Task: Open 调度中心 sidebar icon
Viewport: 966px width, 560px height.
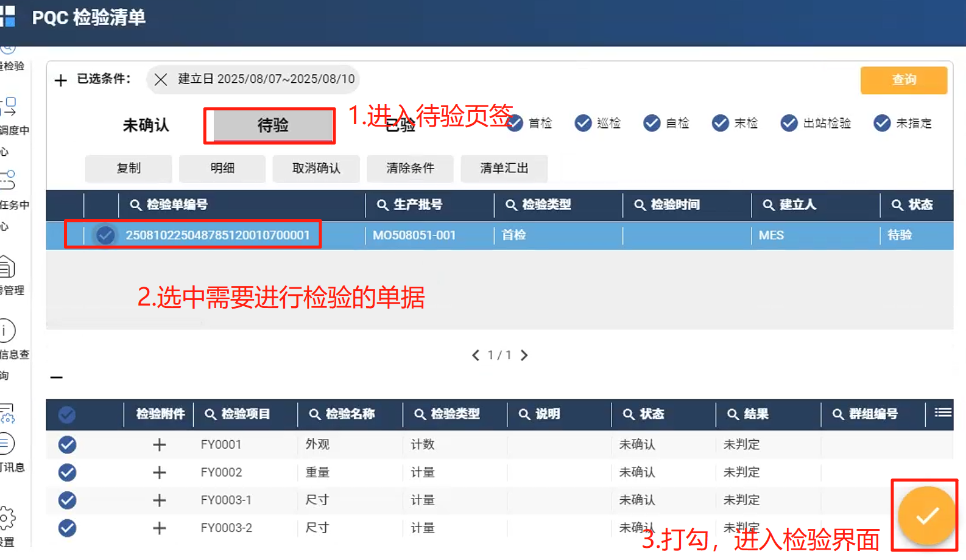Action: coord(9,106)
